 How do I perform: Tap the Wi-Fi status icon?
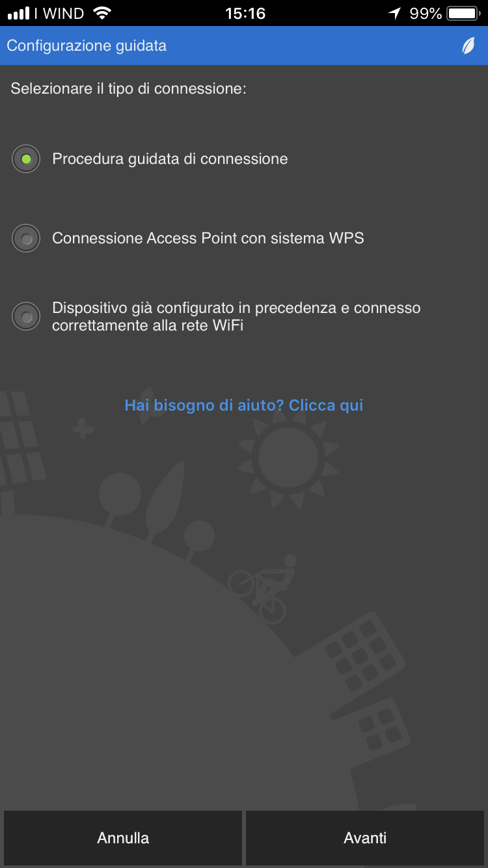pyautogui.click(x=102, y=13)
